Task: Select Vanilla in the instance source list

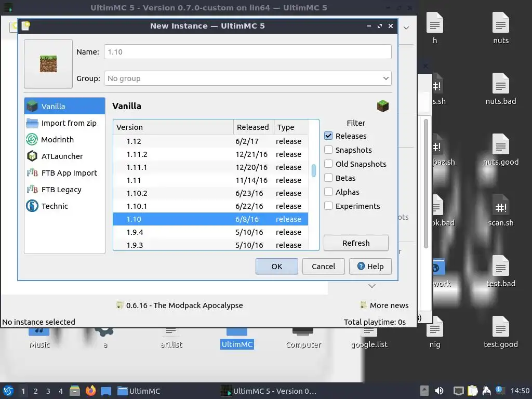Action: pyautogui.click(x=64, y=106)
